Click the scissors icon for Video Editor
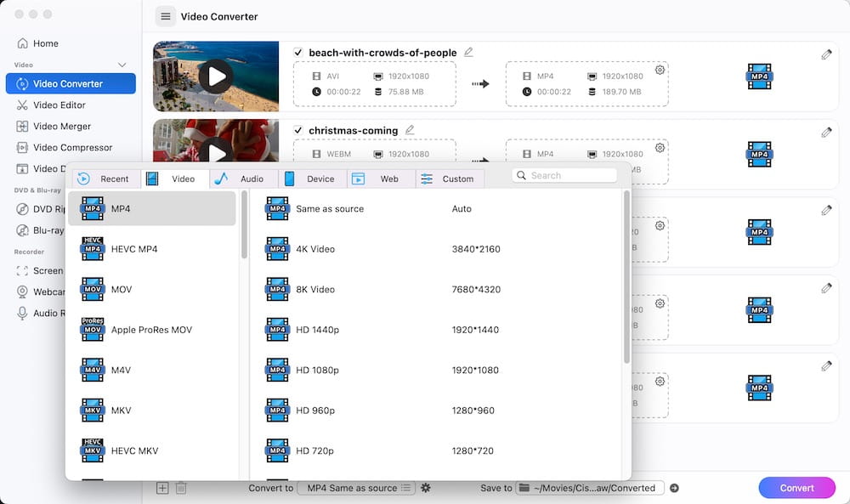Screen dimensions: 850x504 pyautogui.click(x=22, y=105)
